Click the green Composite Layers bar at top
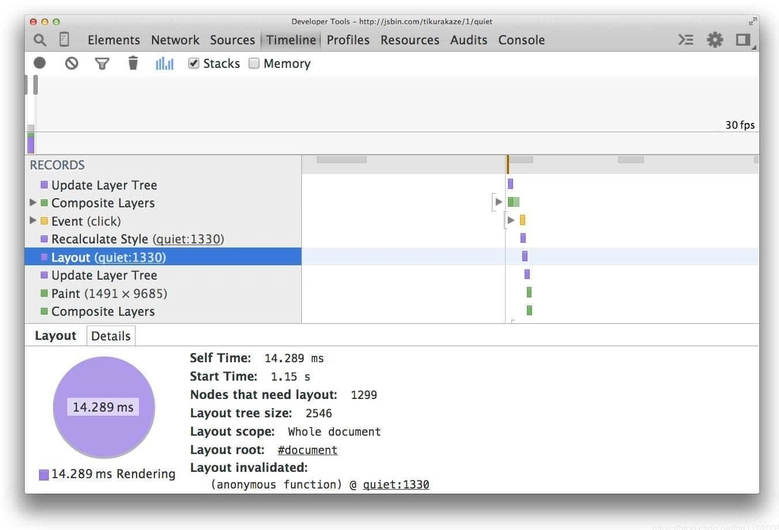 coord(514,202)
